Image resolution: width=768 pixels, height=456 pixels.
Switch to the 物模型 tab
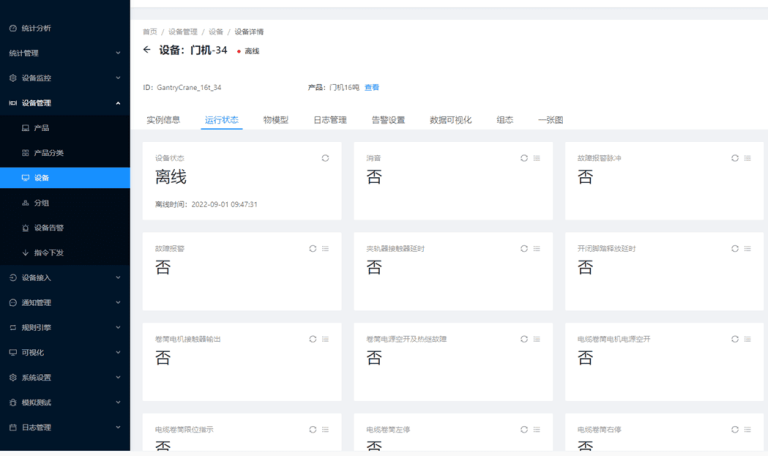point(276,120)
